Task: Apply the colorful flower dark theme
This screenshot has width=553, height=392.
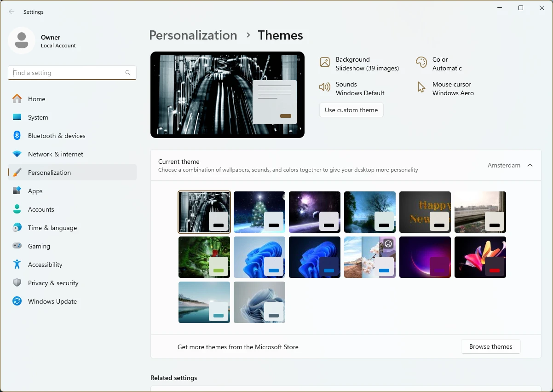Action: [x=480, y=257]
